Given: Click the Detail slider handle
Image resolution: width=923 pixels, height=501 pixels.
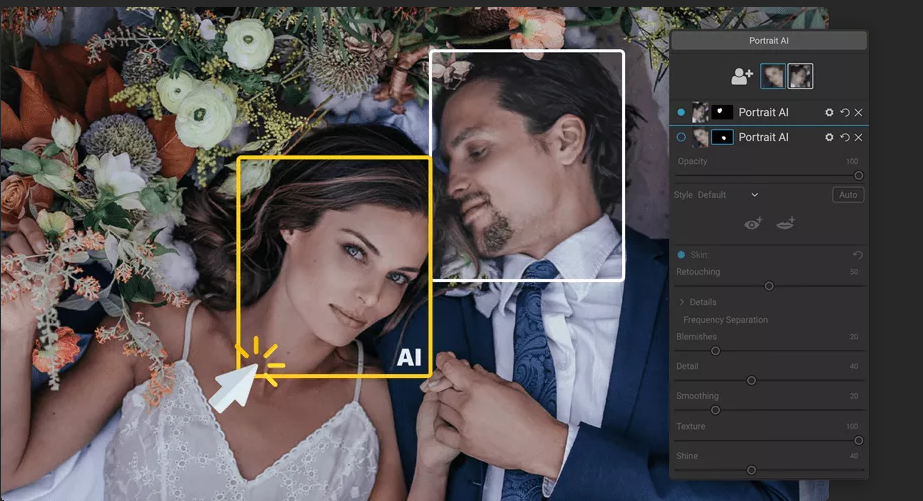Looking at the screenshot, I should tap(751, 381).
